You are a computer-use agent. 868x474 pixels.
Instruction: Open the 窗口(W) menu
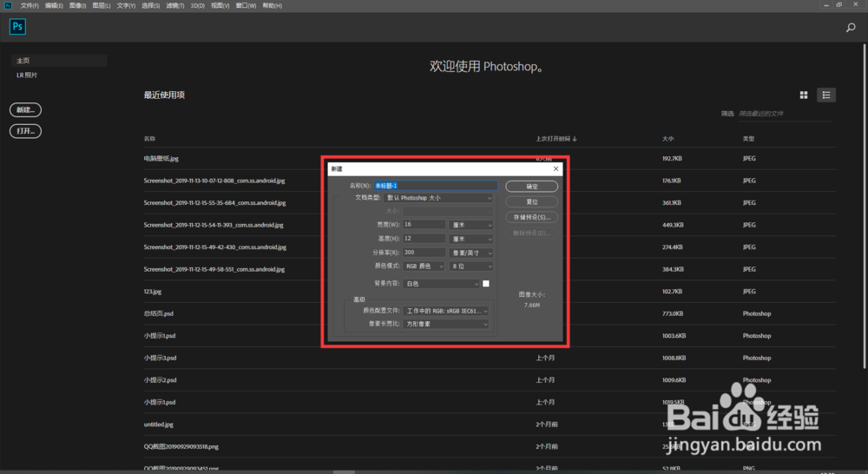[246, 5]
